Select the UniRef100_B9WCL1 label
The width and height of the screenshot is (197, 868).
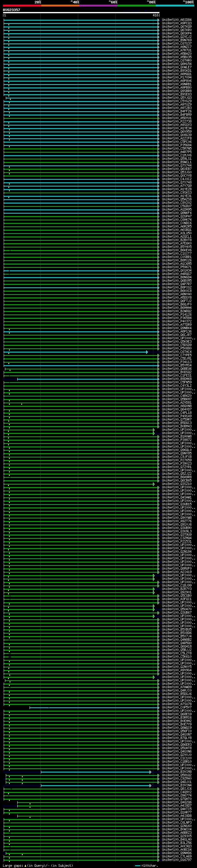coord(177,162)
